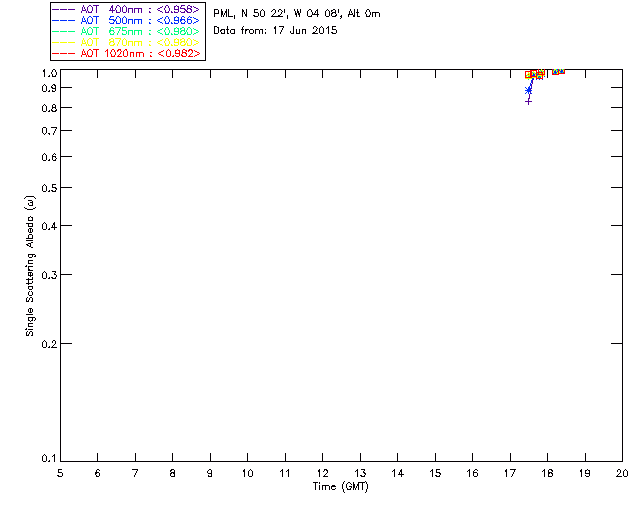640x512 pixels.
Task: Click the purple plus data marker near 0.8
Action: (x=528, y=101)
